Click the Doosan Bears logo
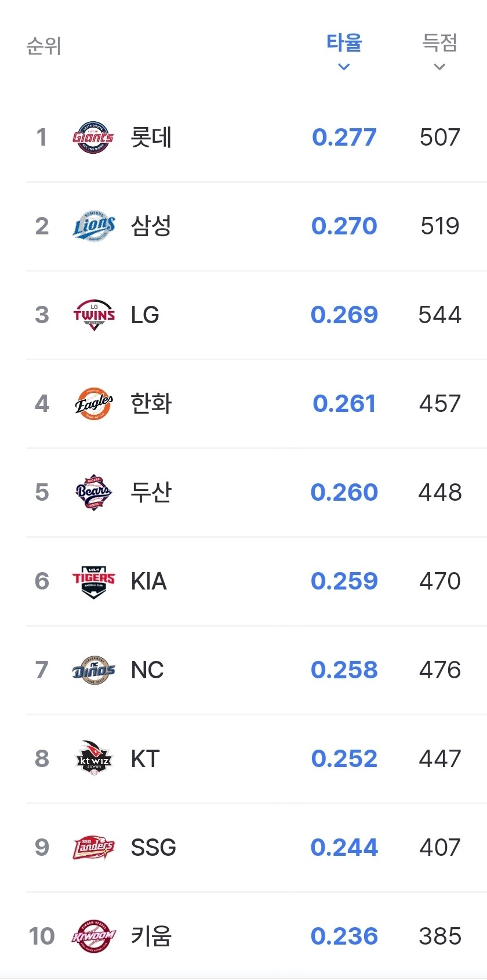 pos(93,493)
